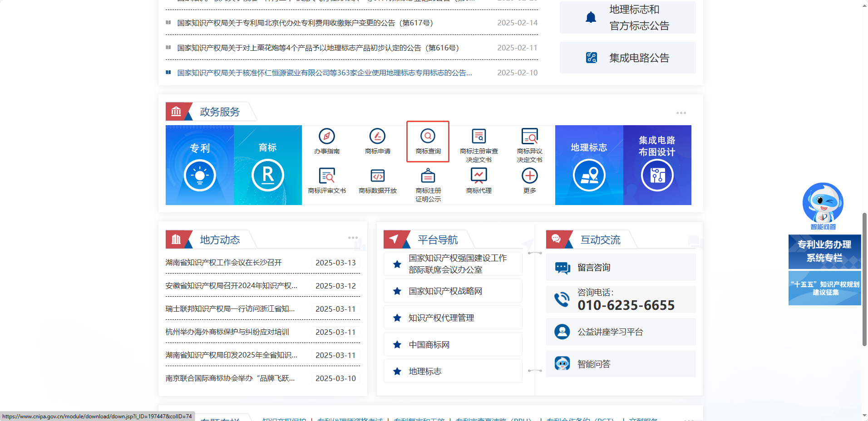This screenshot has height=421, width=868.
Task: Click the page vertical scrollbar thumb
Action: click(x=864, y=279)
